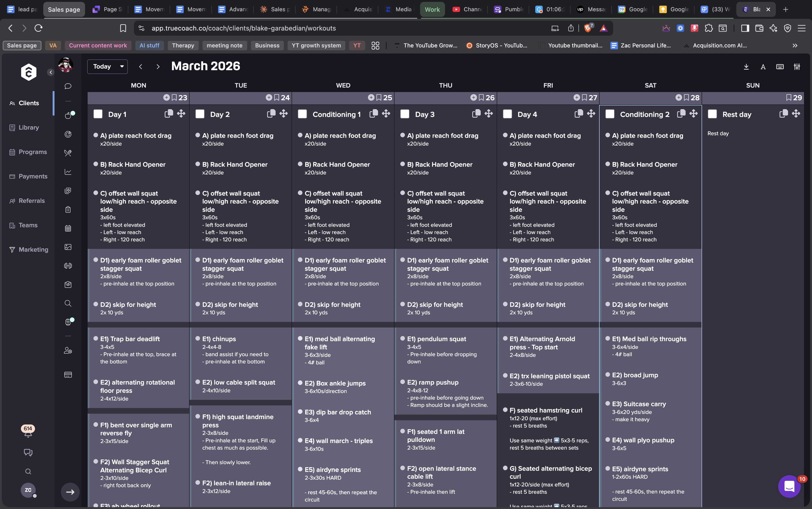Open the E1) Trap bar deadlift exercise
Image resolution: width=812 pixels, height=509 pixels.
click(130, 339)
